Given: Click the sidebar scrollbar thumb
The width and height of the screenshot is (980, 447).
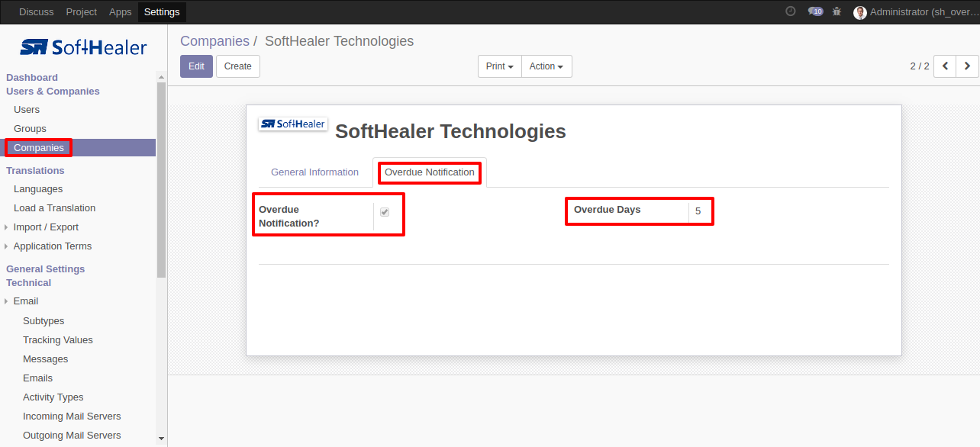Looking at the screenshot, I should [x=161, y=179].
